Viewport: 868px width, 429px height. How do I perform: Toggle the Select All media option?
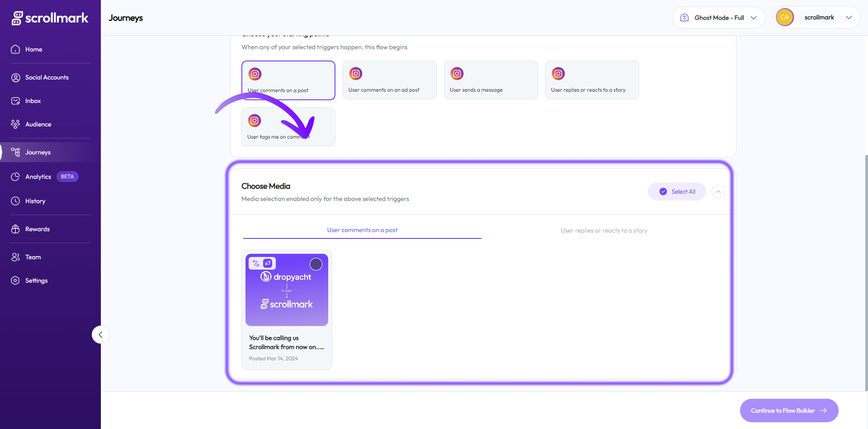coord(677,191)
